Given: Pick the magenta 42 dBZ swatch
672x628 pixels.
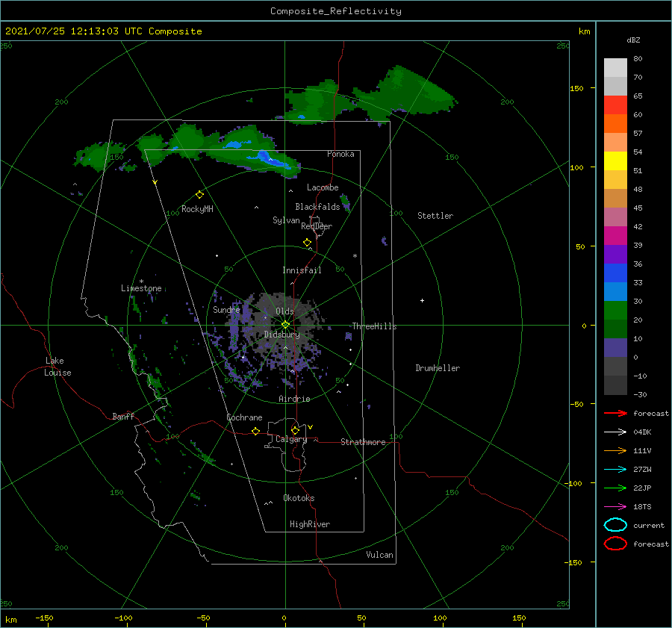Looking at the screenshot, I should coord(615,235).
